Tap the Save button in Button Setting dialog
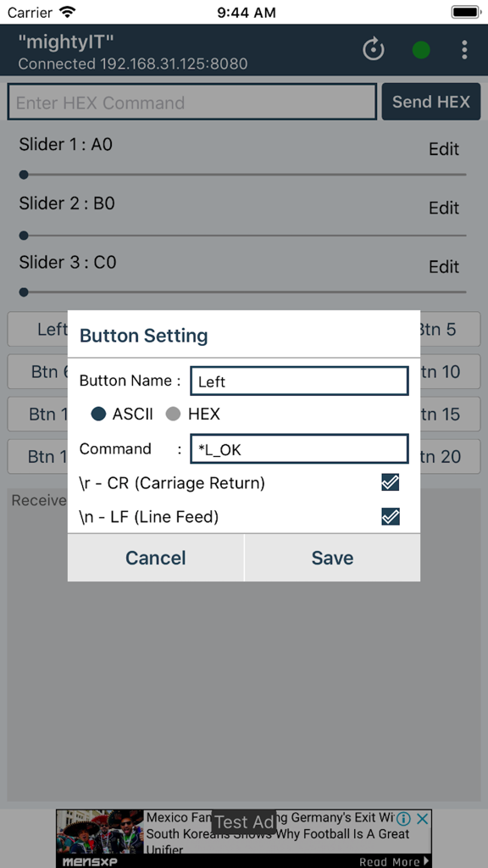The height and width of the screenshot is (868, 488). pos(332,558)
